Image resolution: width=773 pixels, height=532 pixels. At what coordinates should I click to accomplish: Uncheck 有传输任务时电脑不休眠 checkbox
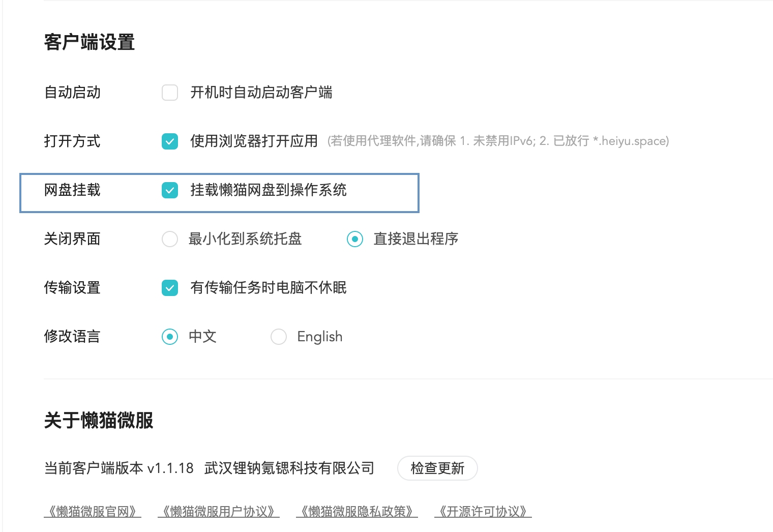tap(170, 288)
